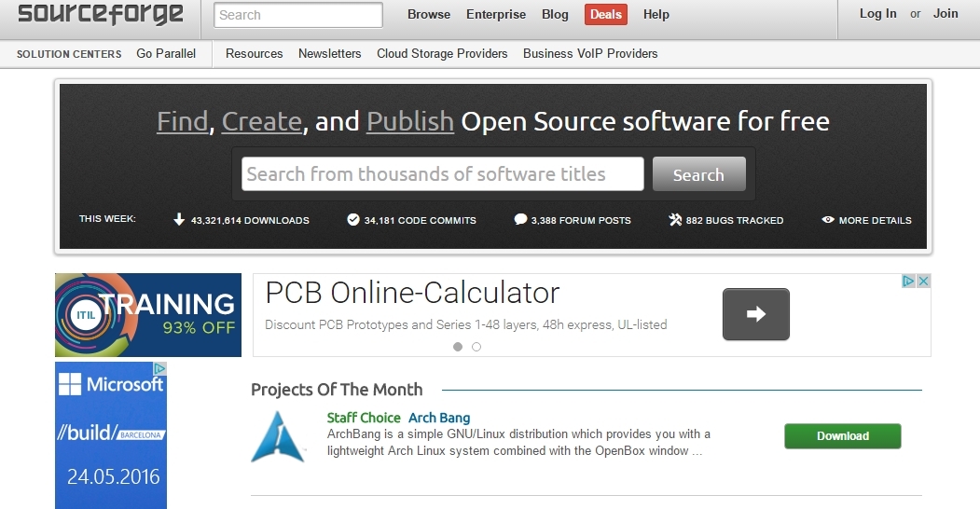Go to the Blog page

point(555,14)
